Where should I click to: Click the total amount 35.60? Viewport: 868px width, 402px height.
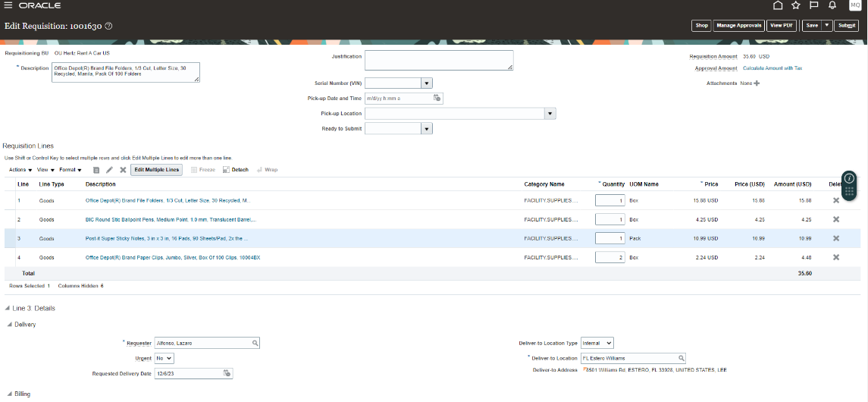[805, 274]
